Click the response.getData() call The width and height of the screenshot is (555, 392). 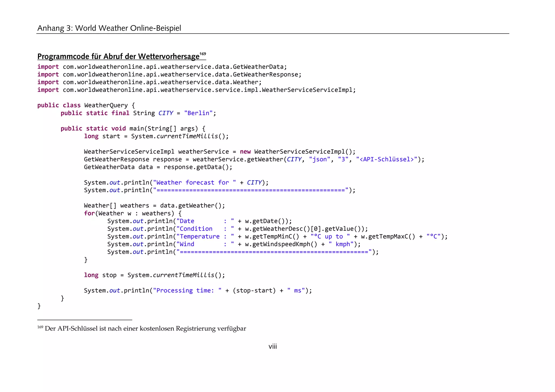click(198, 167)
